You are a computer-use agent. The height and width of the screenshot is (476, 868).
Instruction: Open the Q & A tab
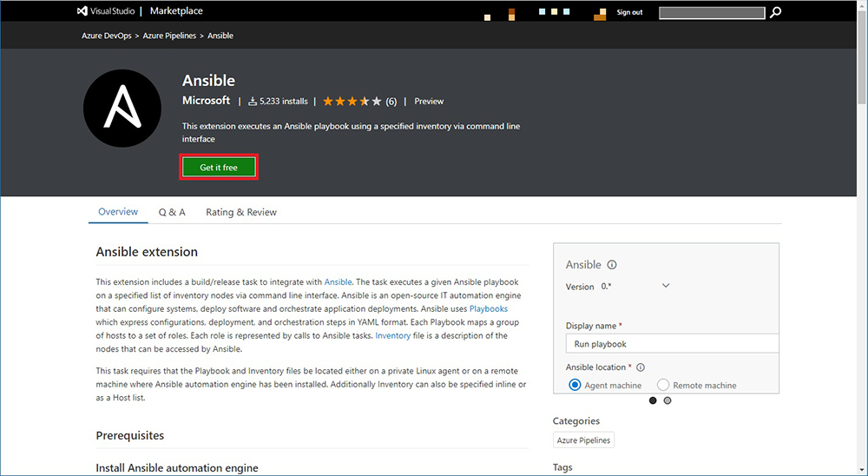(x=172, y=212)
